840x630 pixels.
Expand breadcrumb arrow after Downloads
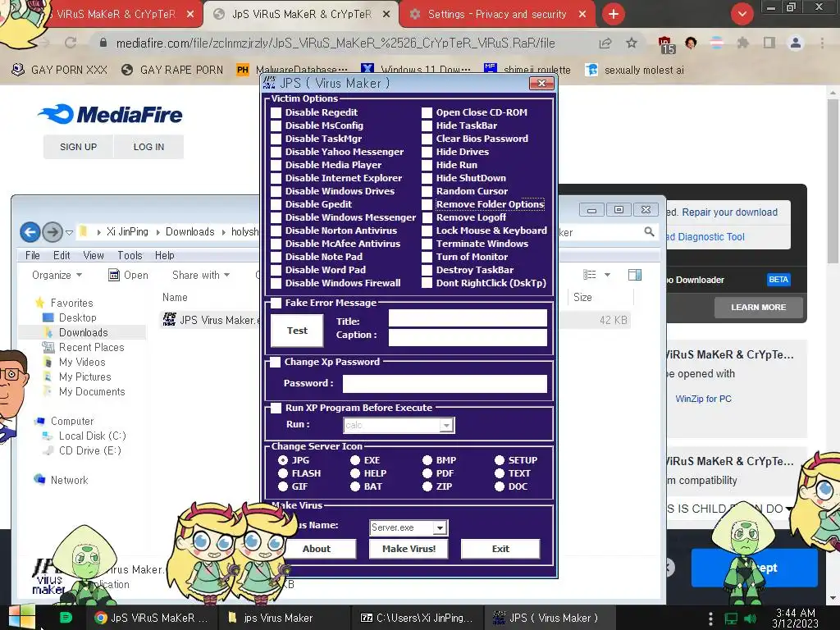[223, 232]
